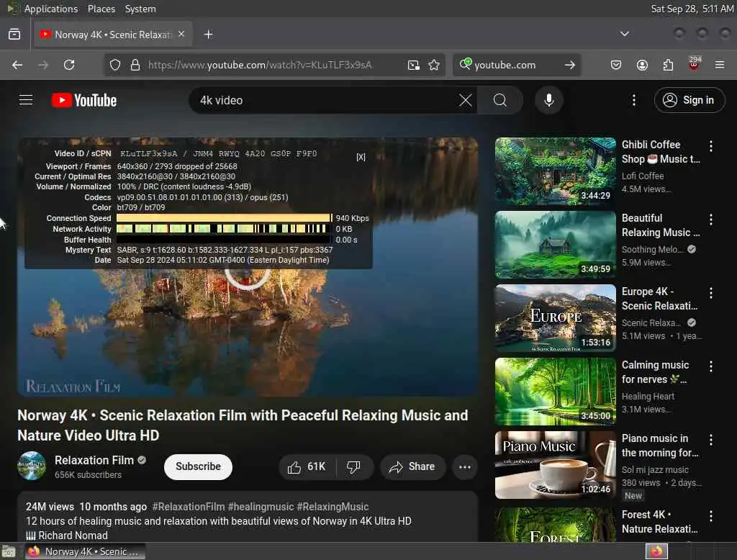Viewport: 737px width, 560px height.
Task: Open Piano Music coffee thumbnail
Action: [555, 465]
